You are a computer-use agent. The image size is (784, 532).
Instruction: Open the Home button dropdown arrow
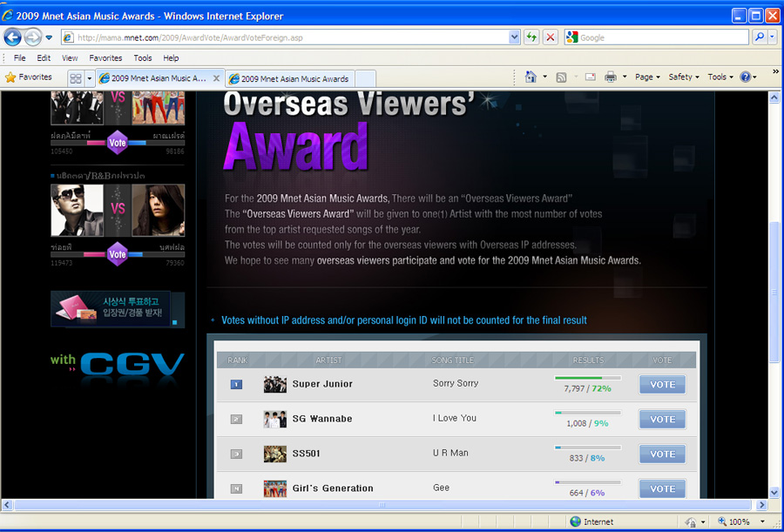click(x=545, y=77)
